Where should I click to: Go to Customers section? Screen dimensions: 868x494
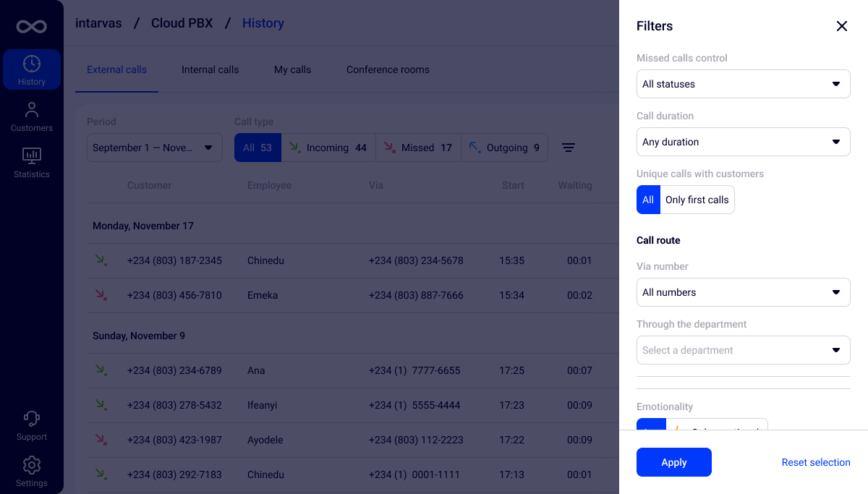(x=32, y=116)
